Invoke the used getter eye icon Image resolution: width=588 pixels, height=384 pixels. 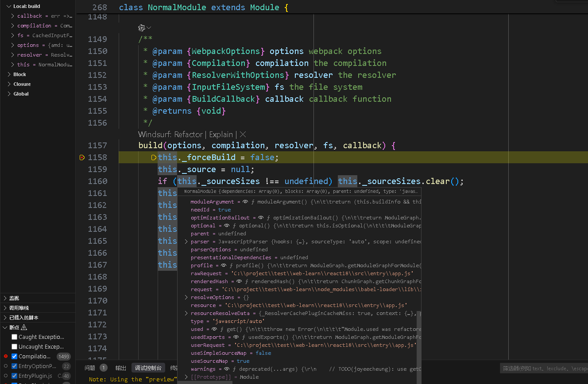coord(214,329)
